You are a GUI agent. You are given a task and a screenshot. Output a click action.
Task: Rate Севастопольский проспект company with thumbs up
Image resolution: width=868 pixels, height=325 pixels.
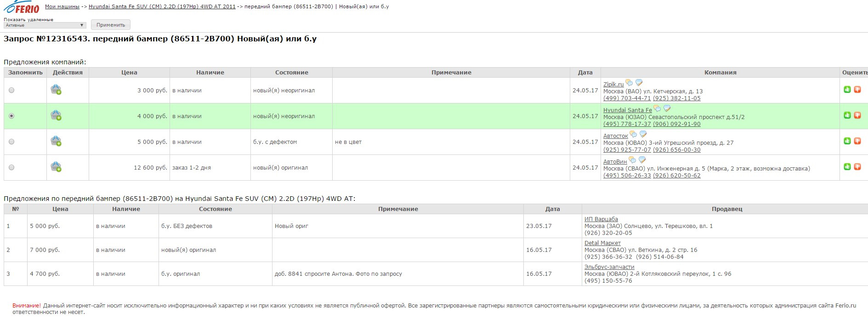click(847, 115)
